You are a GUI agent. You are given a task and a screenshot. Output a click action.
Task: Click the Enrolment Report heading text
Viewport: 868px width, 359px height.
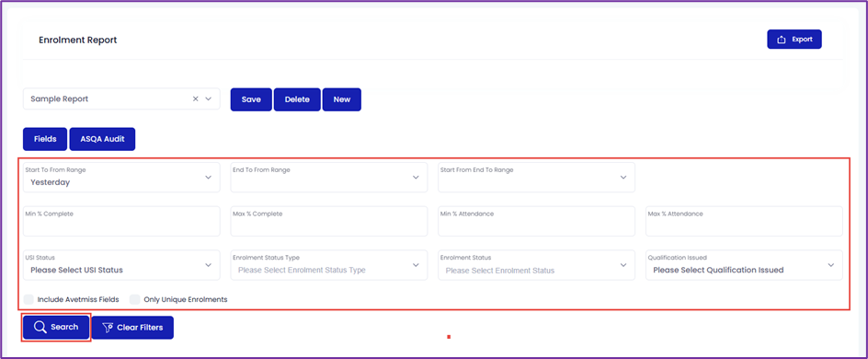pos(77,40)
